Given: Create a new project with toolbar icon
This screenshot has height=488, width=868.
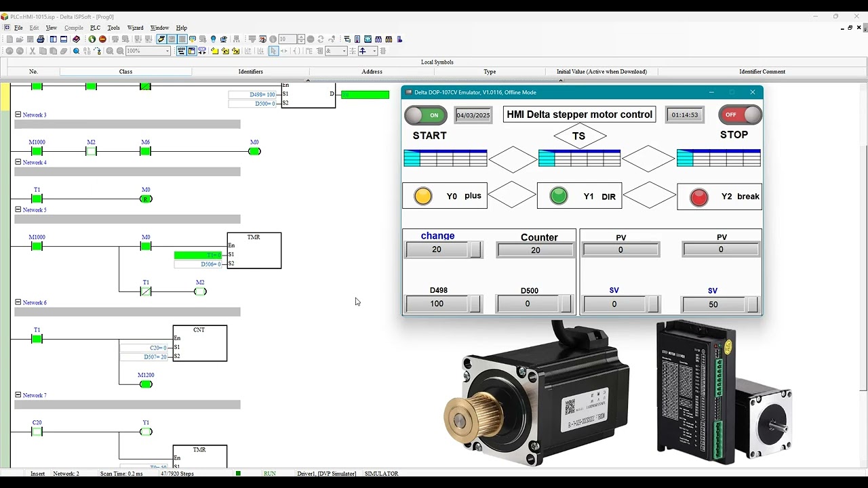Looking at the screenshot, I should tap(9, 39).
